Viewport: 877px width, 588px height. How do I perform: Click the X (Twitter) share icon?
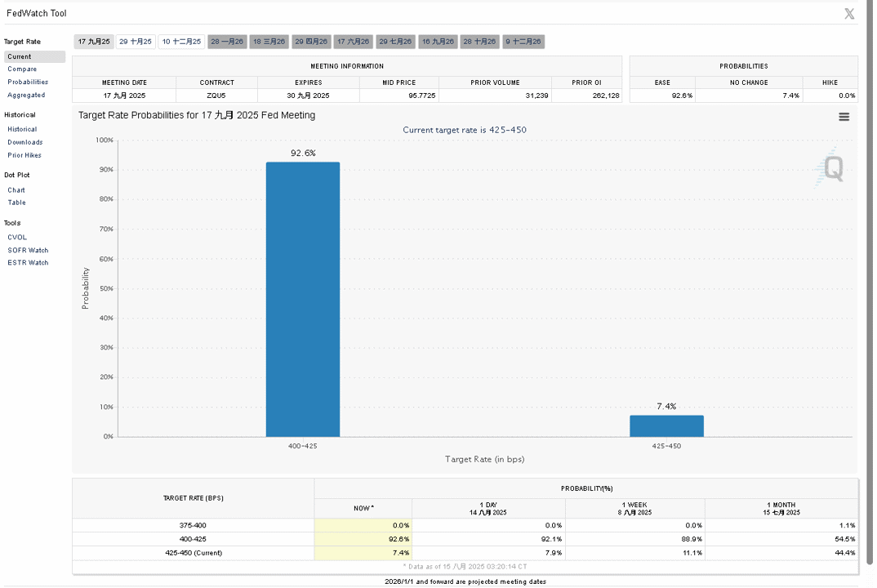pos(848,14)
